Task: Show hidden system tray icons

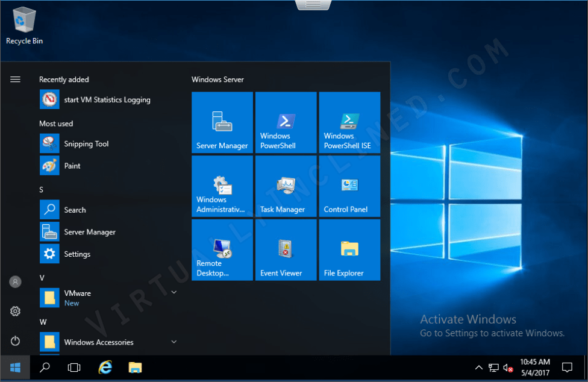Action: coord(479,368)
